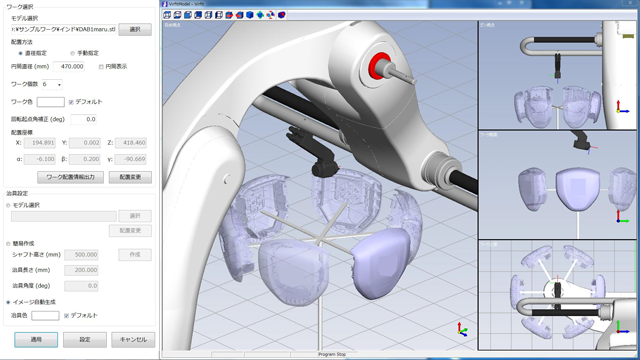Click the second cube view toolbar icon
Screen dimensions: 640x360
click(x=178, y=15)
